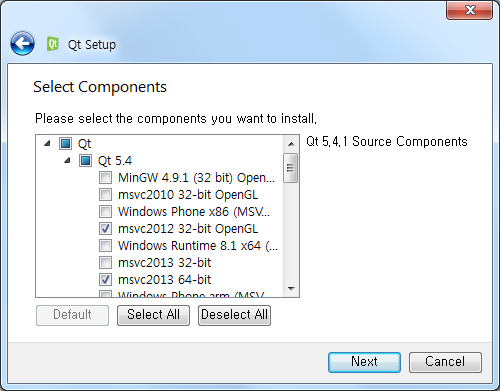Click the scrollbar up arrow

(x=291, y=144)
